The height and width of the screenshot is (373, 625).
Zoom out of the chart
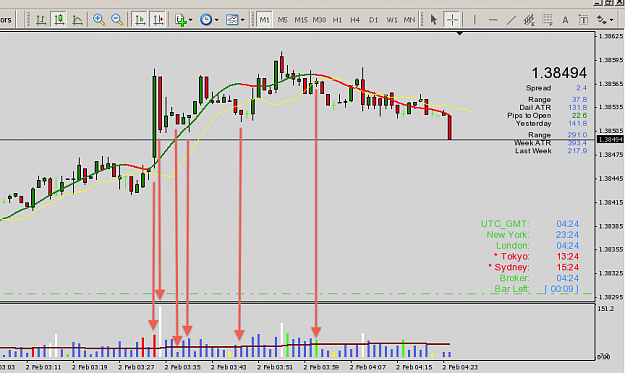click(x=117, y=19)
